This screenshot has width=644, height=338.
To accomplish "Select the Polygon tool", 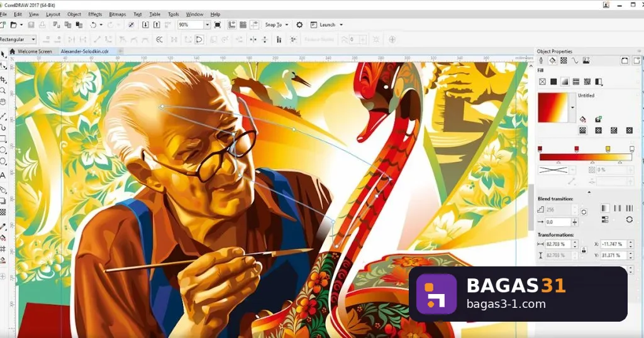I will (x=3, y=161).
